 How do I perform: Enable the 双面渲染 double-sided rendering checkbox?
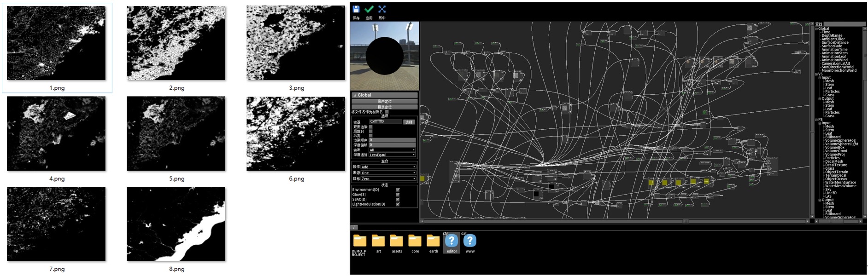371,127
